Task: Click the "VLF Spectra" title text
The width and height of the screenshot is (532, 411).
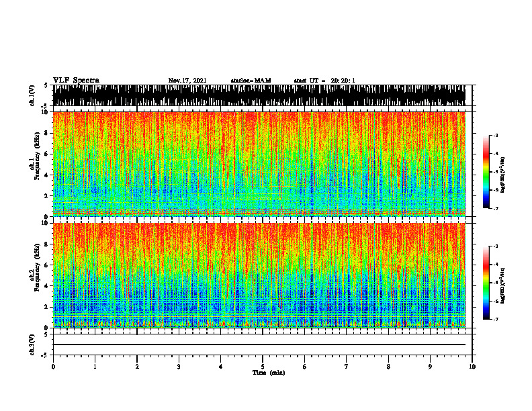Action: click(76, 80)
